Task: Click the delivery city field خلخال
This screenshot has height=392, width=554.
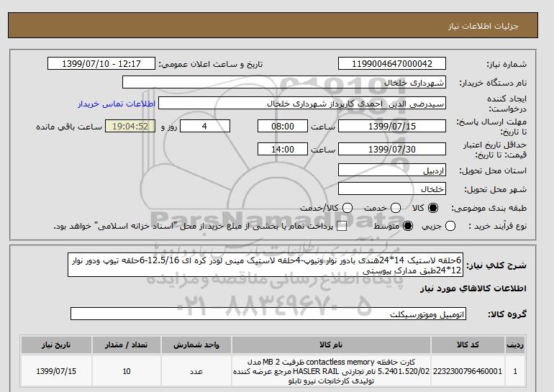Action: click(392, 189)
